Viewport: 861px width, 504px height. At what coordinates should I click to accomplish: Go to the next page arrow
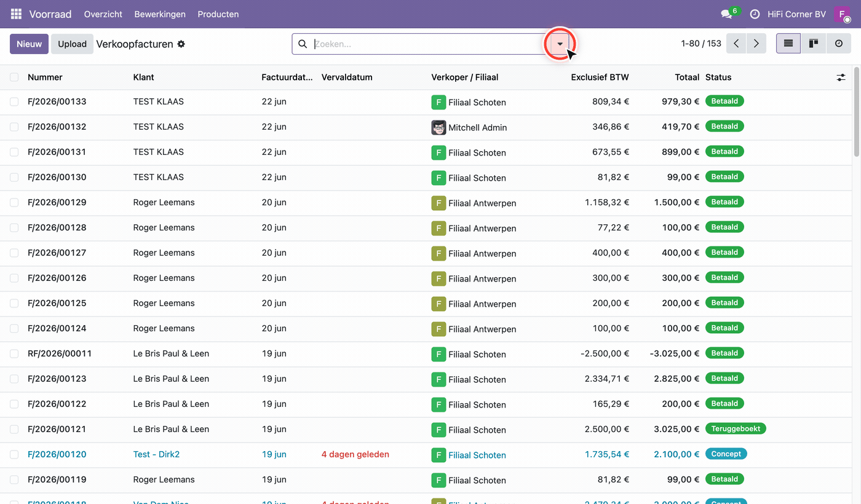click(756, 44)
